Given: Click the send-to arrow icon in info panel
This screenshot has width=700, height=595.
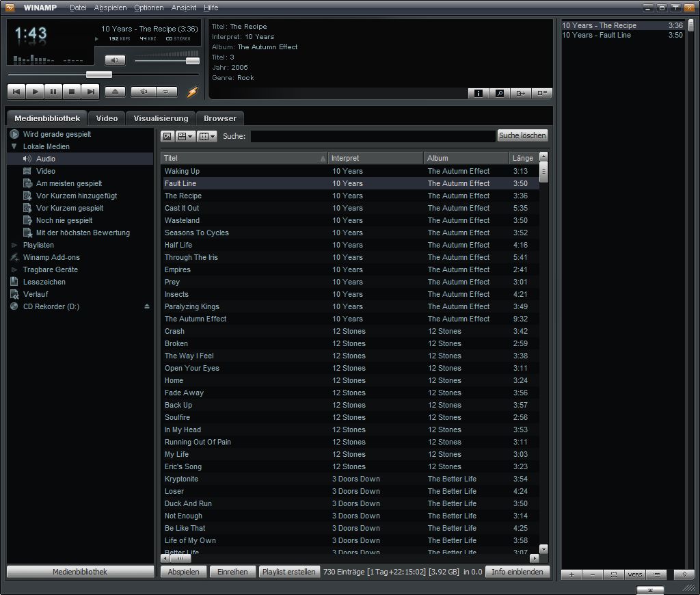Looking at the screenshot, I should [520, 93].
